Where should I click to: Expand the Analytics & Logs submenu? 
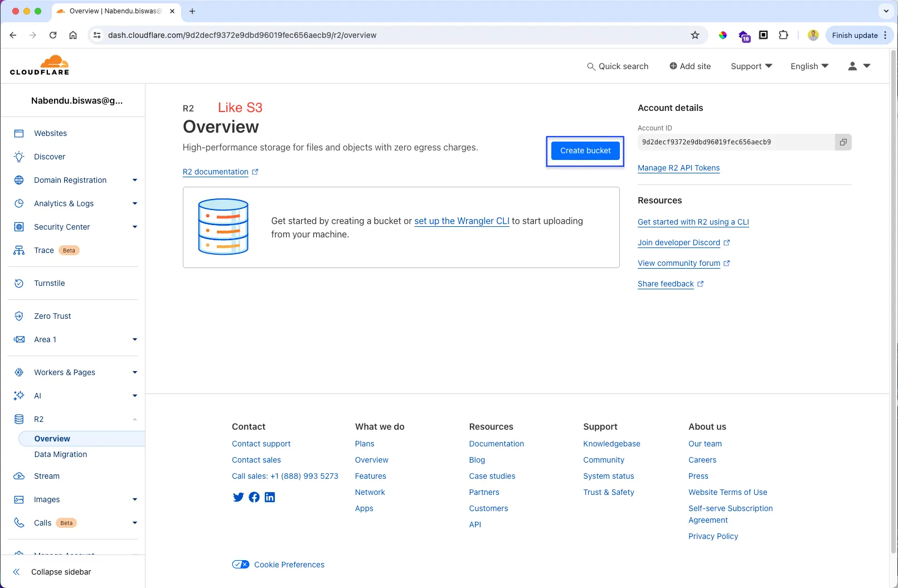(135, 203)
